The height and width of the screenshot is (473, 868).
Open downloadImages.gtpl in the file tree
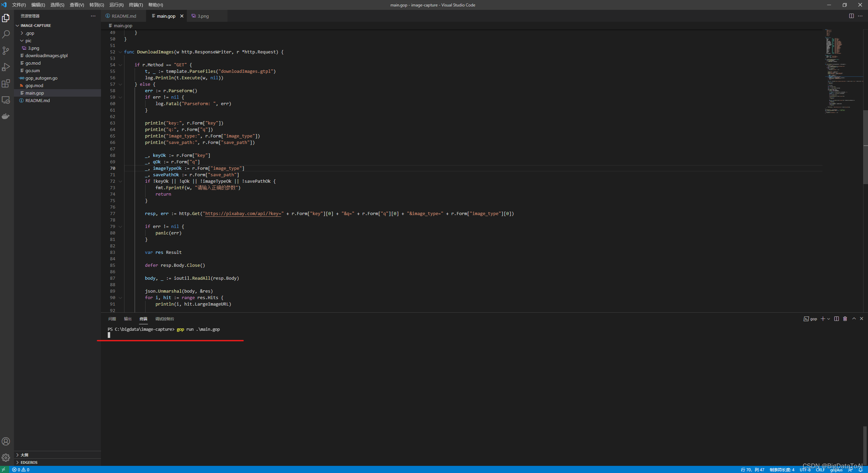click(x=57, y=55)
